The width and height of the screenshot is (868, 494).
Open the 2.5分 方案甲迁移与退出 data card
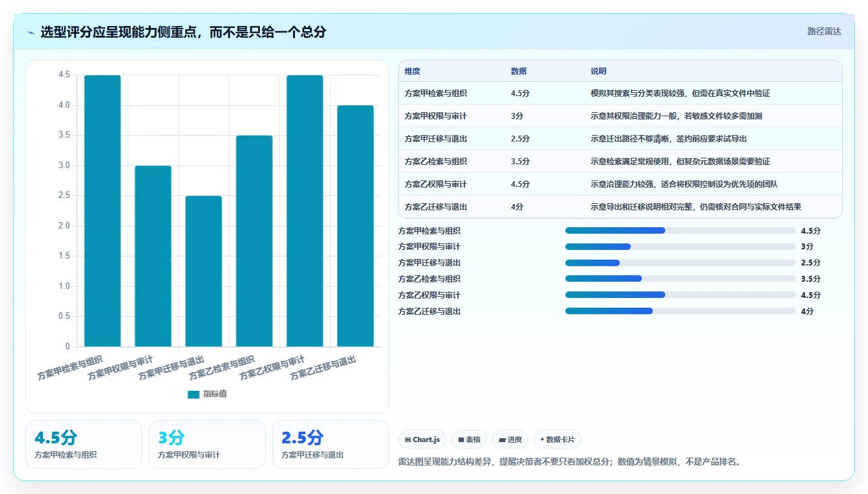pos(331,444)
